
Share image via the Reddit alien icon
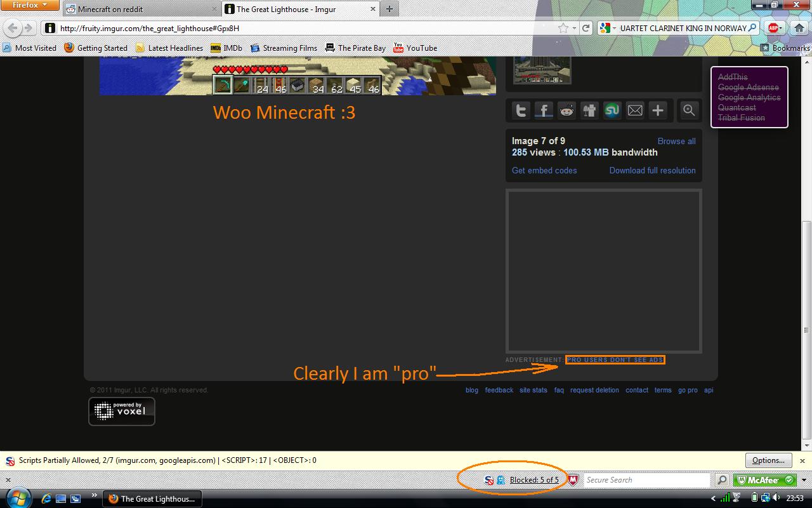coord(566,110)
